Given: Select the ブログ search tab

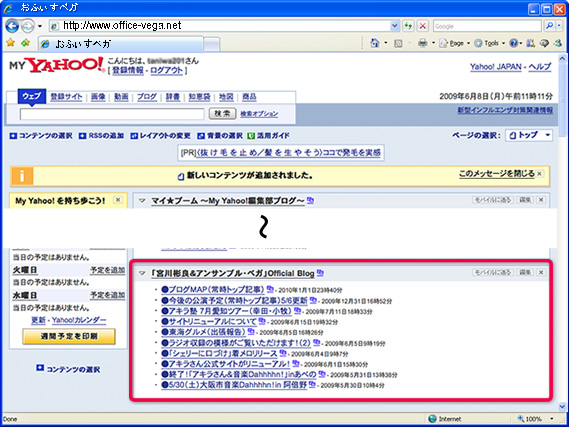Looking at the screenshot, I should pyautogui.click(x=147, y=97).
